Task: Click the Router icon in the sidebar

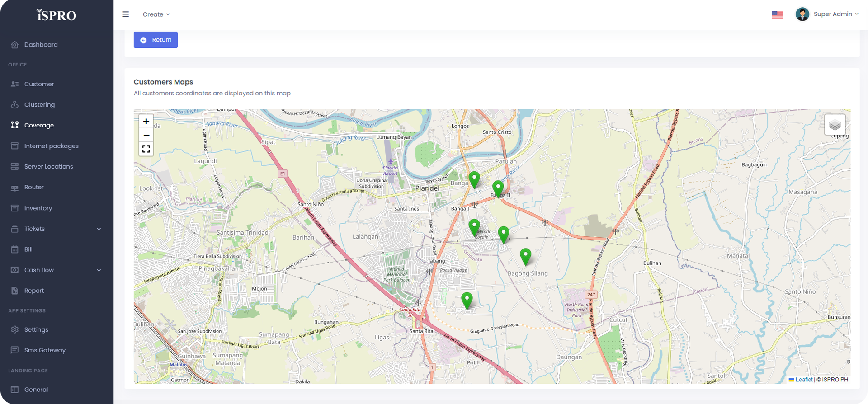Action: pos(15,188)
